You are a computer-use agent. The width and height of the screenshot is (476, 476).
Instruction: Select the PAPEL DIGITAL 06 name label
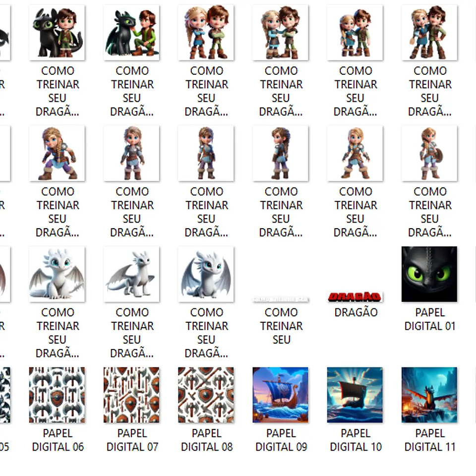pyautogui.click(x=58, y=440)
